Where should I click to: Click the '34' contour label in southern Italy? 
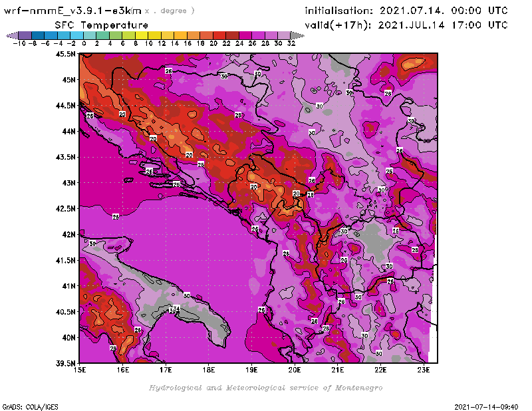176,308
